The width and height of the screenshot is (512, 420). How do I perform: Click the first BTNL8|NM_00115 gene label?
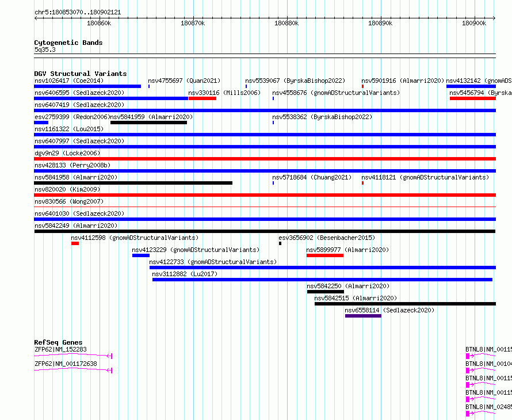coord(488,349)
